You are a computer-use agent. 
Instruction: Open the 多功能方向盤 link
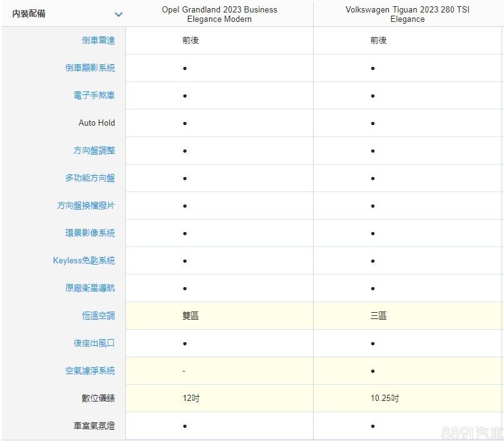[x=90, y=178]
